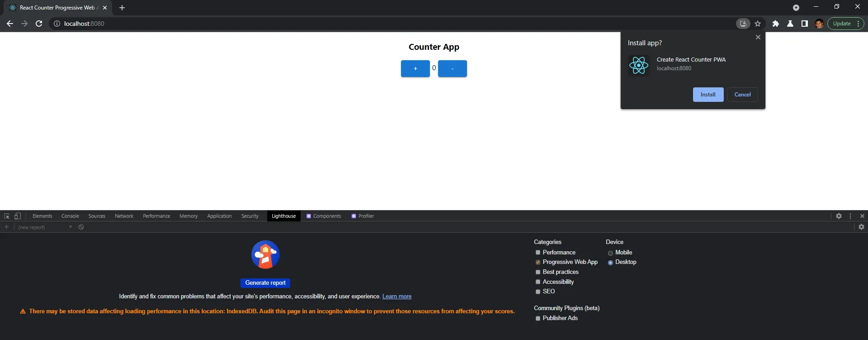Open the Extensions puzzle icon
The image size is (868, 340).
776,24
